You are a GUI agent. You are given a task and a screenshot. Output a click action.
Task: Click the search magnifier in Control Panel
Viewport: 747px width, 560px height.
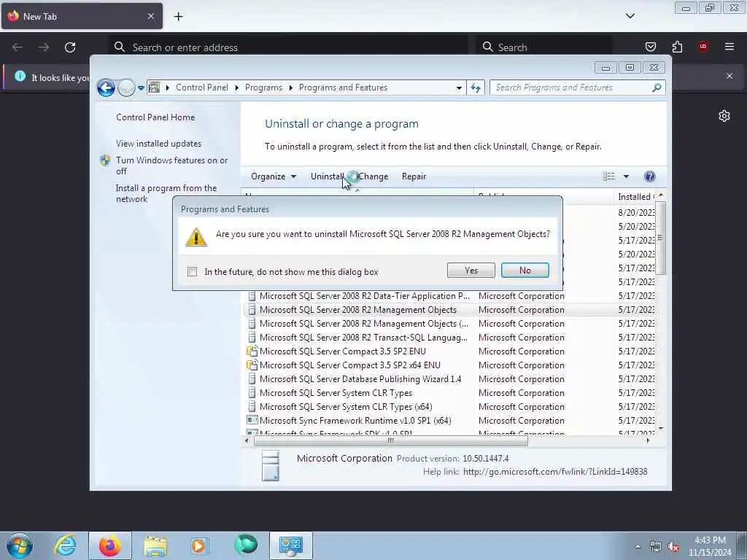pyautogui.click(x=657, y=87)
